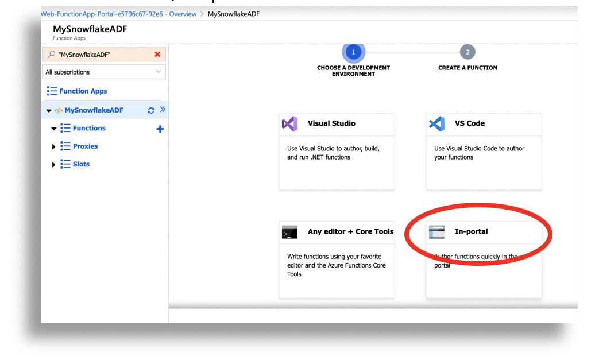Screen dimensions: 595x364
Task: Choose the In-portal card title
Action: [x=472, y=231]
